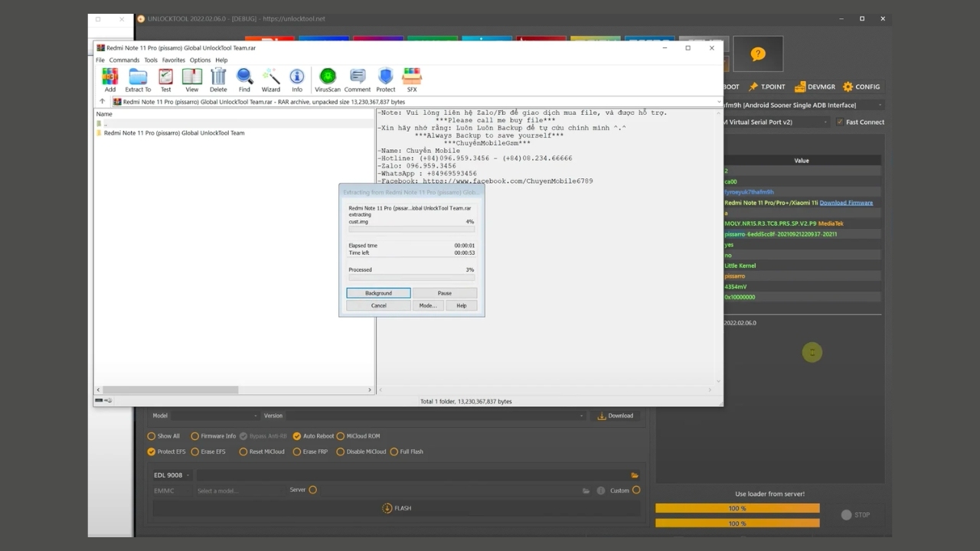Toggle Firmware Info option
The width and height of the screenshot is (980, 551).
(194, 436)
